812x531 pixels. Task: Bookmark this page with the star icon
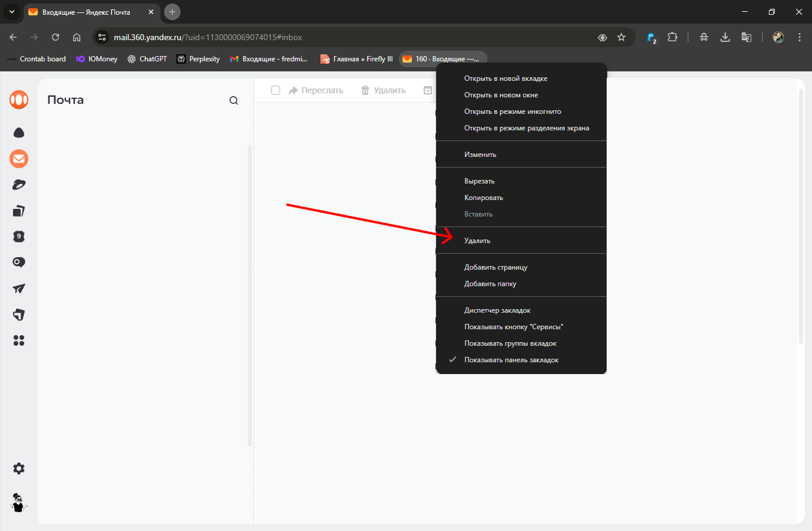(x=621, y=37)
